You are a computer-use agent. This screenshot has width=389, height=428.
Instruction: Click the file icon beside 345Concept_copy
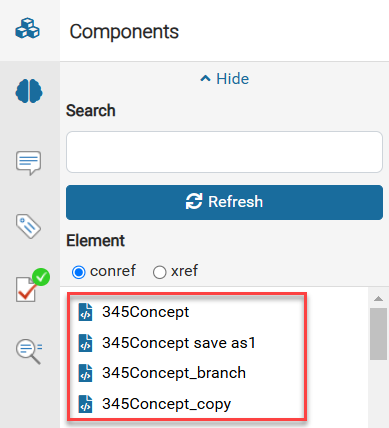coord(85,404)
